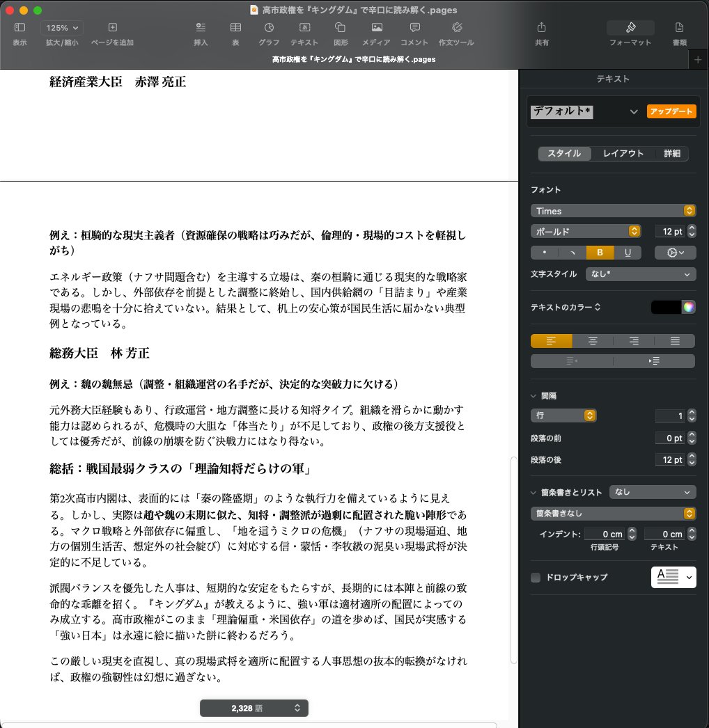Click the 段落の後 12 pt stepper
Screen dimensions: 709x728
[x=692, y=459]
